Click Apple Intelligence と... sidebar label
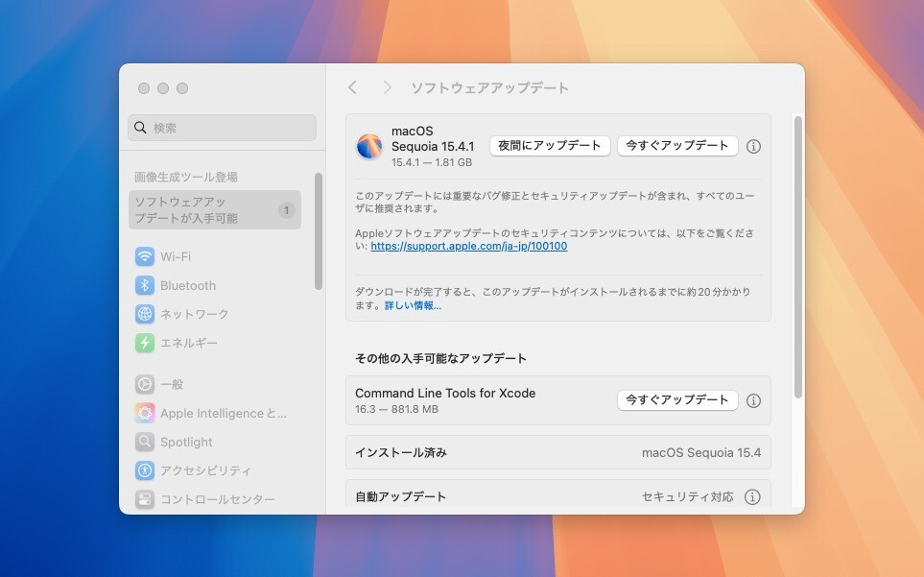 tap(224, 413)
